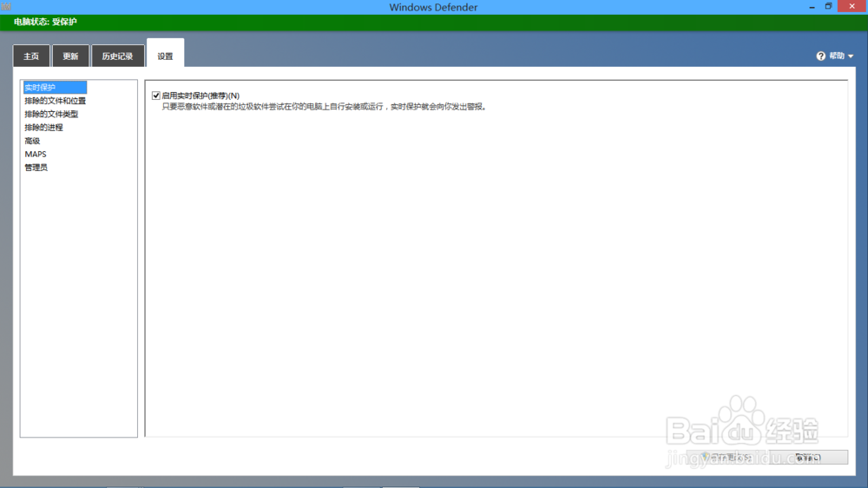Open the 历史记录 tab
This screenshot has height=488, width=868.
point(117,56)
